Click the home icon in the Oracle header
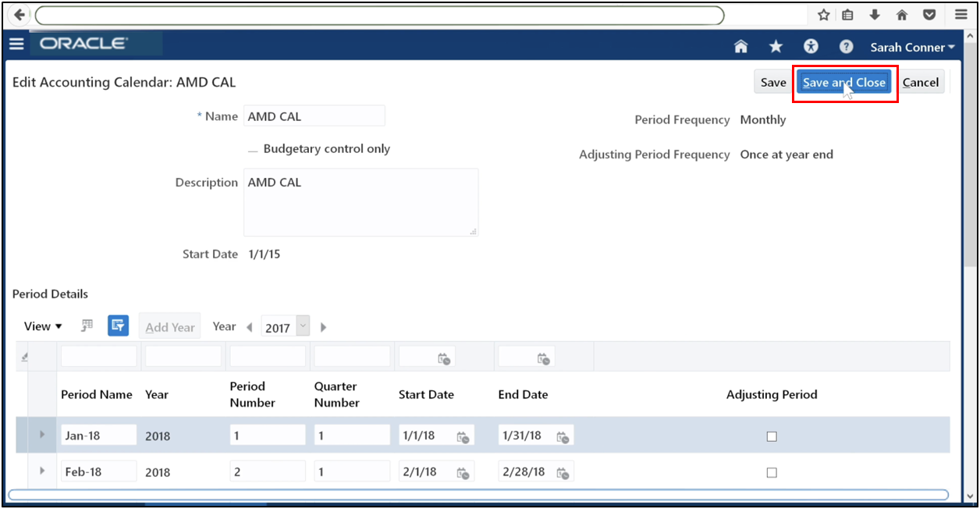 click(740, 46)
